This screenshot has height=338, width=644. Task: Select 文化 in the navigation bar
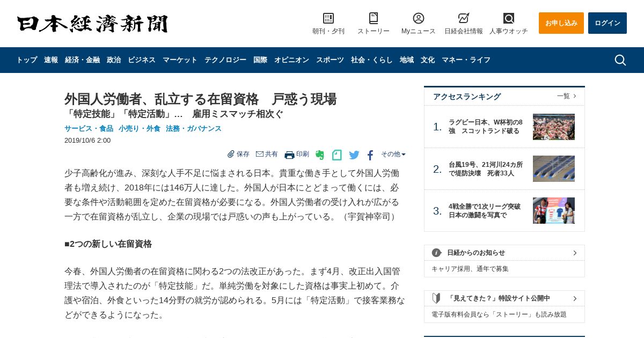tap(428, 60)
